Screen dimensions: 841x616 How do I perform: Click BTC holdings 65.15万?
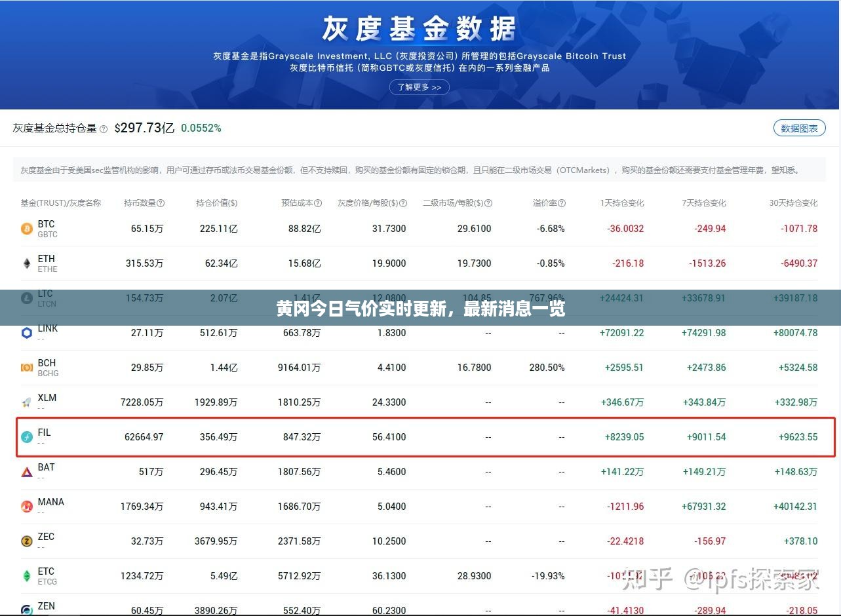147,229
